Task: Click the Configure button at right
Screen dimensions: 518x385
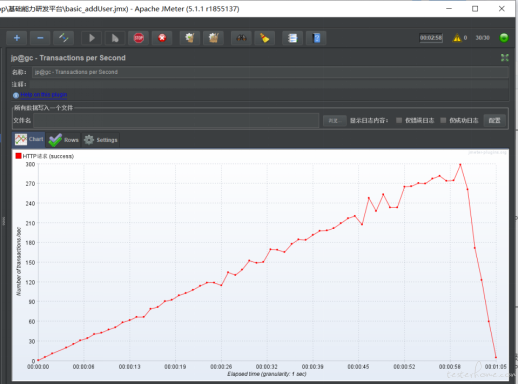Action: pyautogui.click(x=495, y=120)
